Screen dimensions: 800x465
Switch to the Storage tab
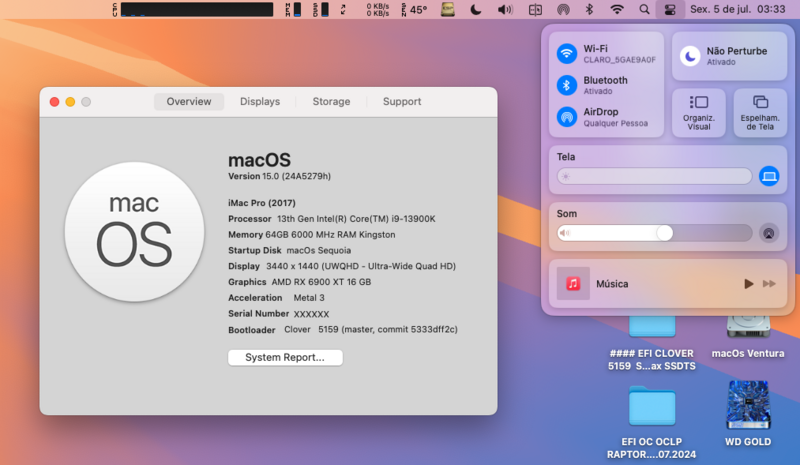coord(331,101)
